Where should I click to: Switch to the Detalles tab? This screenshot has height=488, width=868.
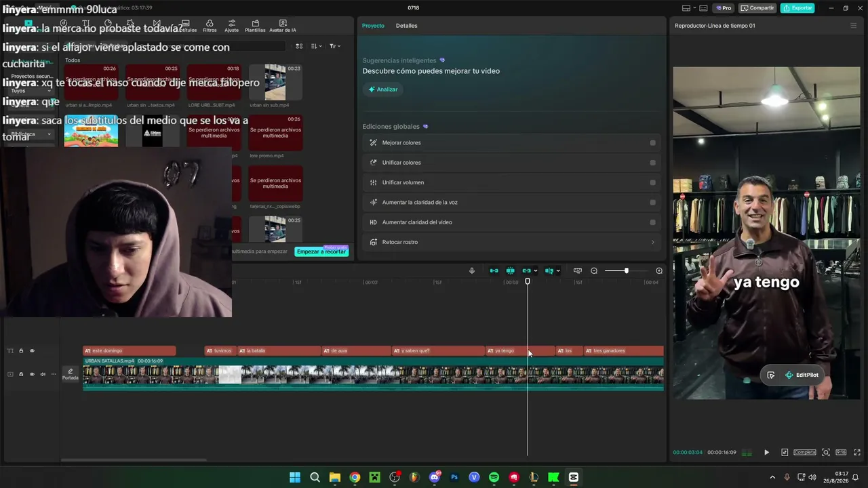click(407, 26)
